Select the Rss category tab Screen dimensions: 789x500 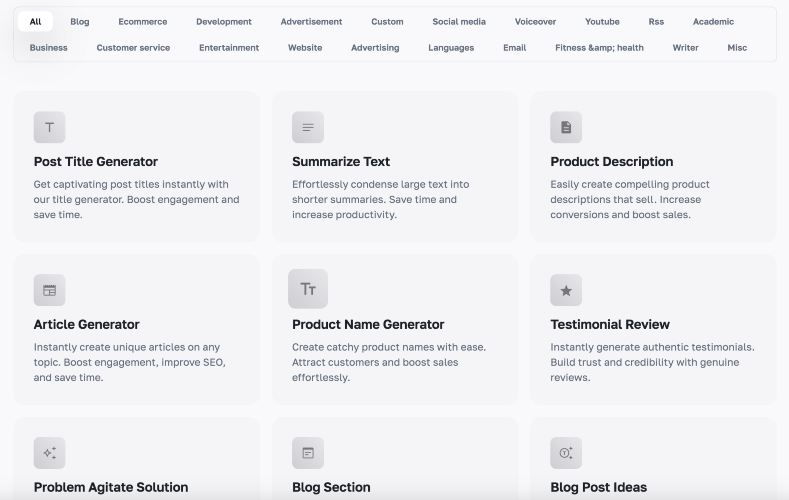pos(656,22)
